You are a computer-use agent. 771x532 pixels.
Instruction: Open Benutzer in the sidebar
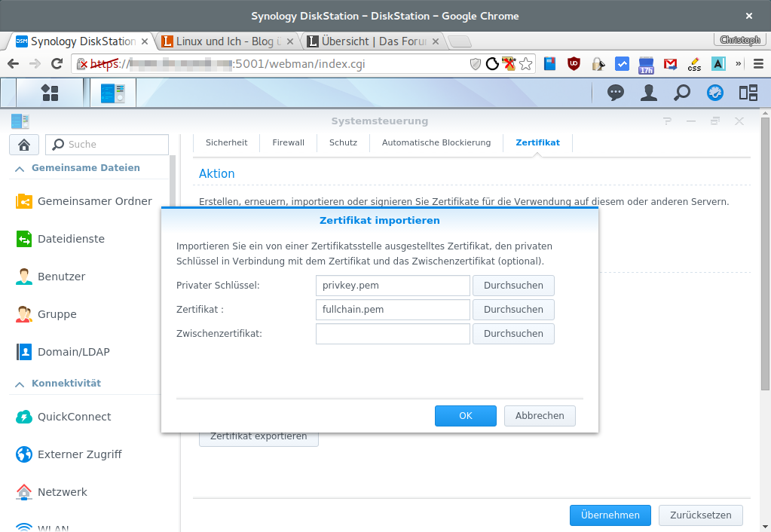point(61,277)
